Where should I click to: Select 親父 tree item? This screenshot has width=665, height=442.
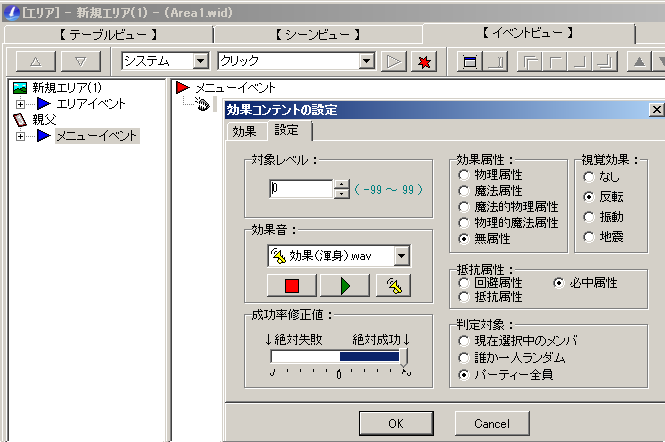pos(44,120)
